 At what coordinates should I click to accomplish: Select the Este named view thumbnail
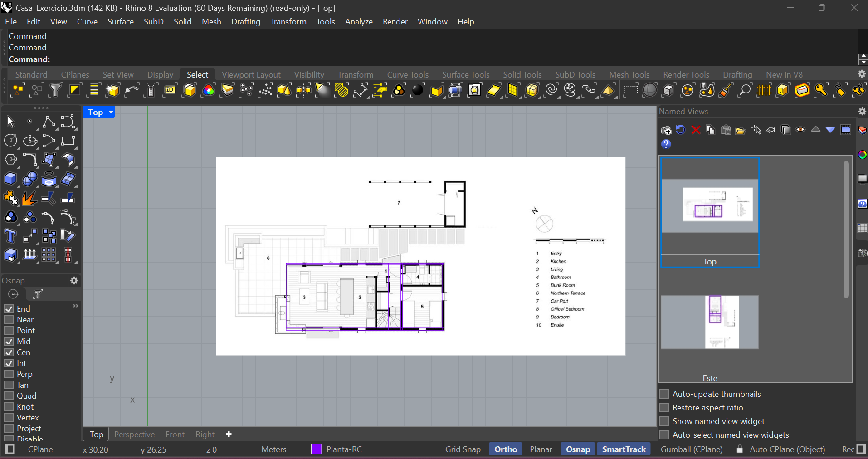pyautogui.click(x=709, y=322)
